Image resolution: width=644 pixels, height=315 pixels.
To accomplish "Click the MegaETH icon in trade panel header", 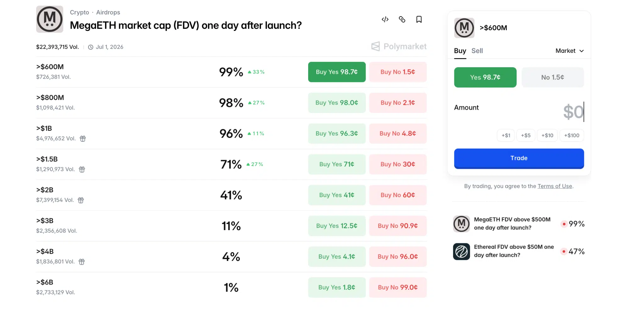I will coord(464,28).
